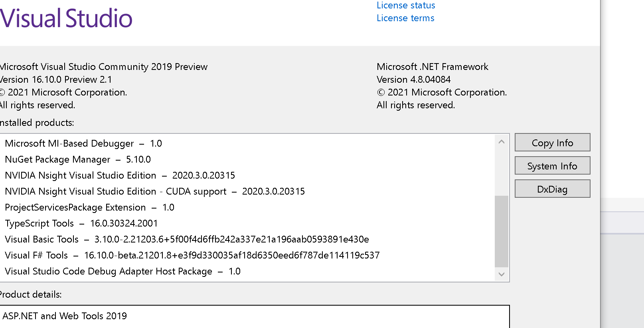Select NuGet Package Manager in installed products
Image resolution: width=644 pixels, height=328 pixels.
click(x=57, y=159)
